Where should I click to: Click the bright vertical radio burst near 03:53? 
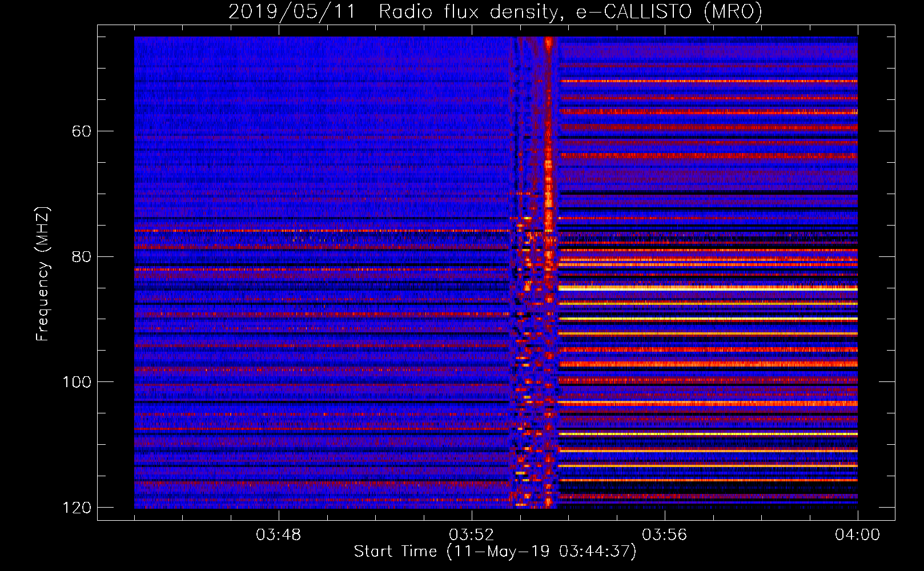[x=549, y=272]
